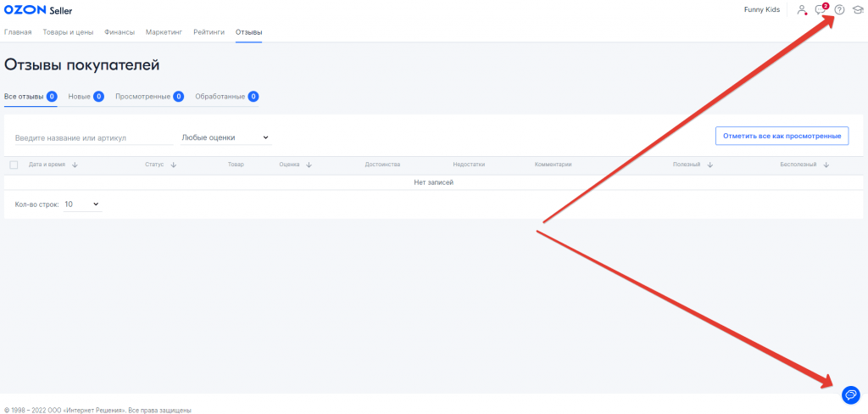Open the Финансы menu
Image resolution: width=868 pixels, height=414 pixels.
[x=120, y=32]
